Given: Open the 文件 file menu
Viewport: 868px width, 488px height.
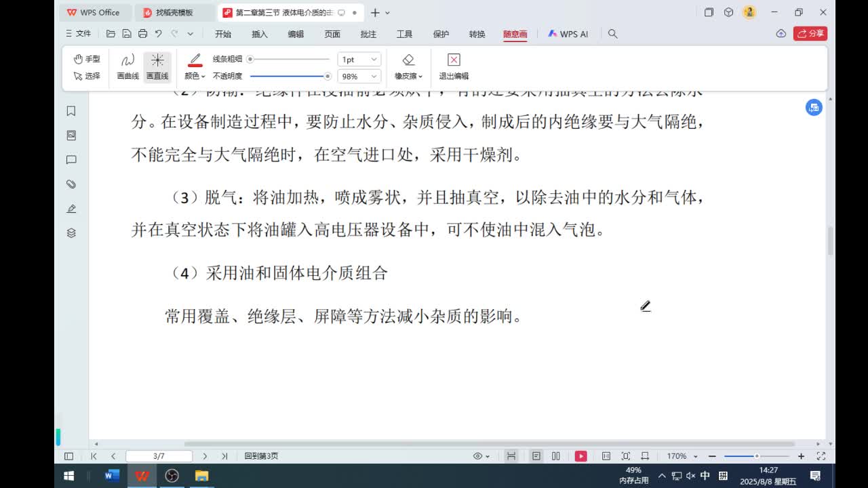Looking at the screenshot, I should (x=78, y=33).
